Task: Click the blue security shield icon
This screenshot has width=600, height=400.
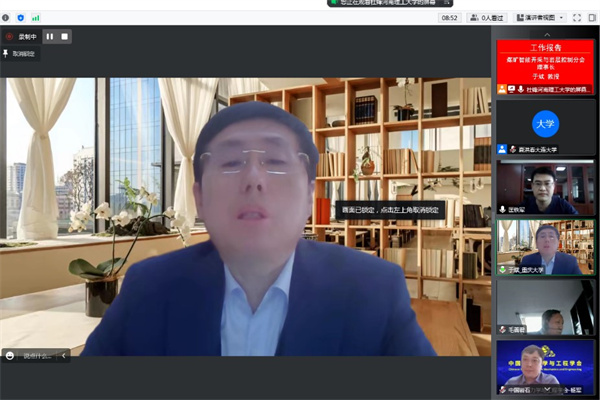Action: pos(21,17)
